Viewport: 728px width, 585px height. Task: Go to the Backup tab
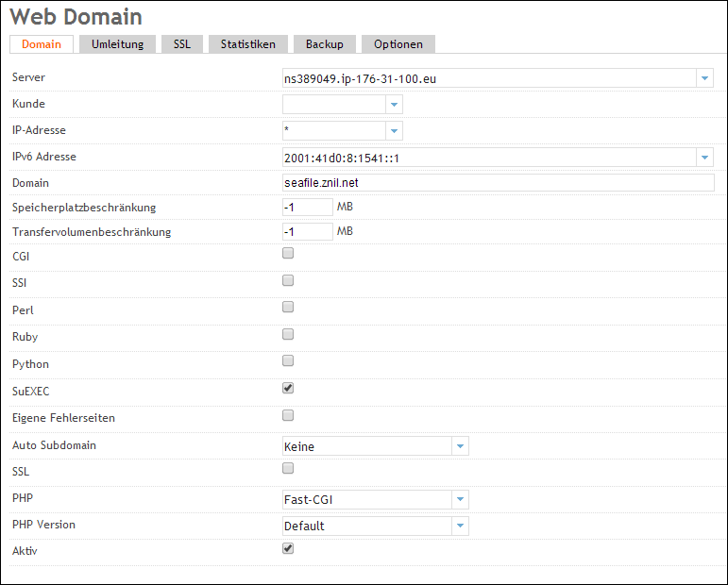324,44
